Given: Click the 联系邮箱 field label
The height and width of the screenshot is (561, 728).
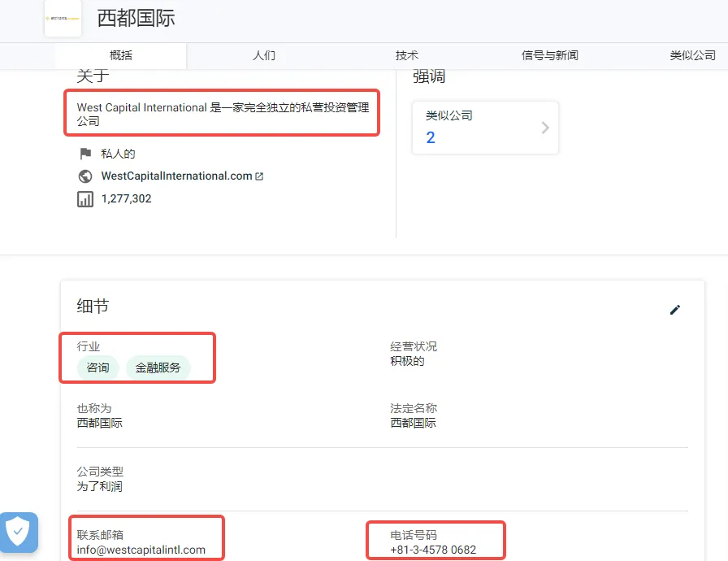Looking at the screenshot, I should pos(100,535).
